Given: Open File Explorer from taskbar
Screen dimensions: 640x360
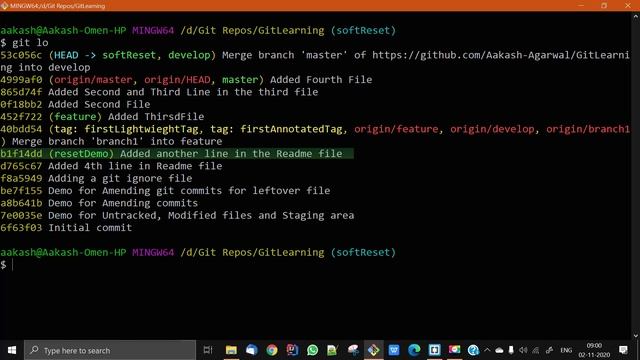Looking at the screenshot, I should 231,350.
